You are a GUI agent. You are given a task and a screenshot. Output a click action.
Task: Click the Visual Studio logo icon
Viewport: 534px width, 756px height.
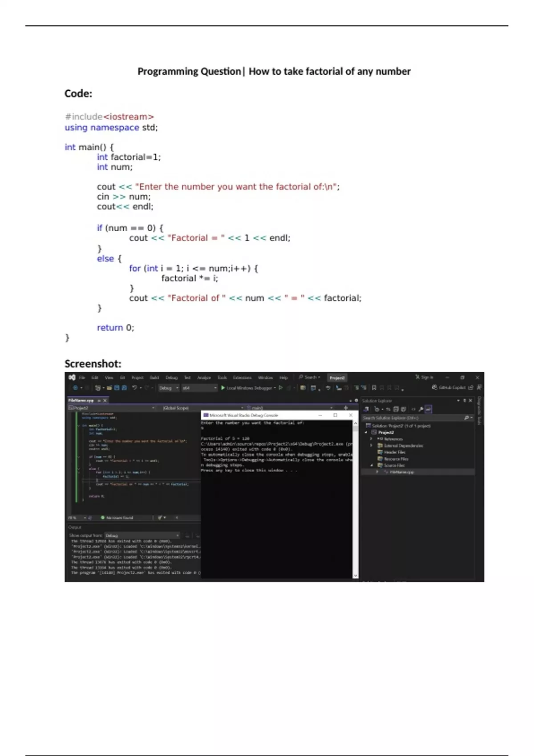coord(72,378)
